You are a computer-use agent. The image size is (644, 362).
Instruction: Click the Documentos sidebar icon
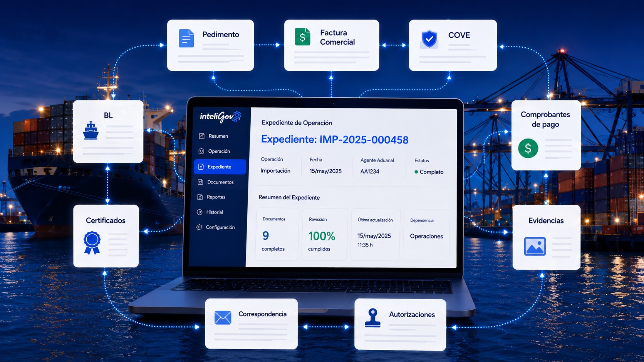(200, 182)
